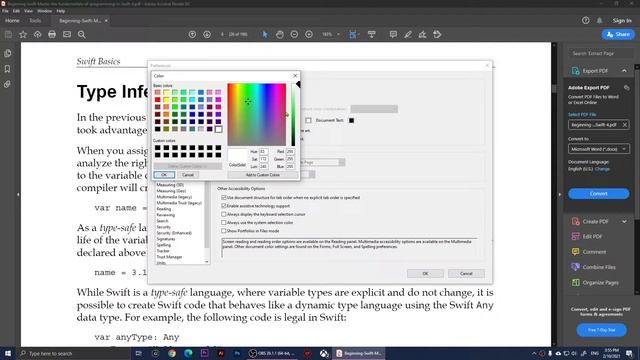The image size is (640, 360).
Task: Click the Change document language link
Action: pyautogui.click(x=602, y=169)
